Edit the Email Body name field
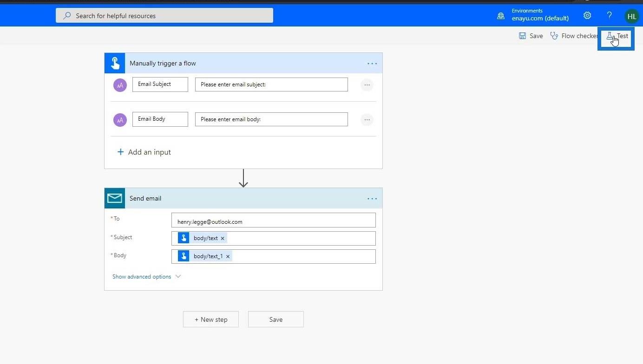The image size is (643, 364). (x=160, y=119)
